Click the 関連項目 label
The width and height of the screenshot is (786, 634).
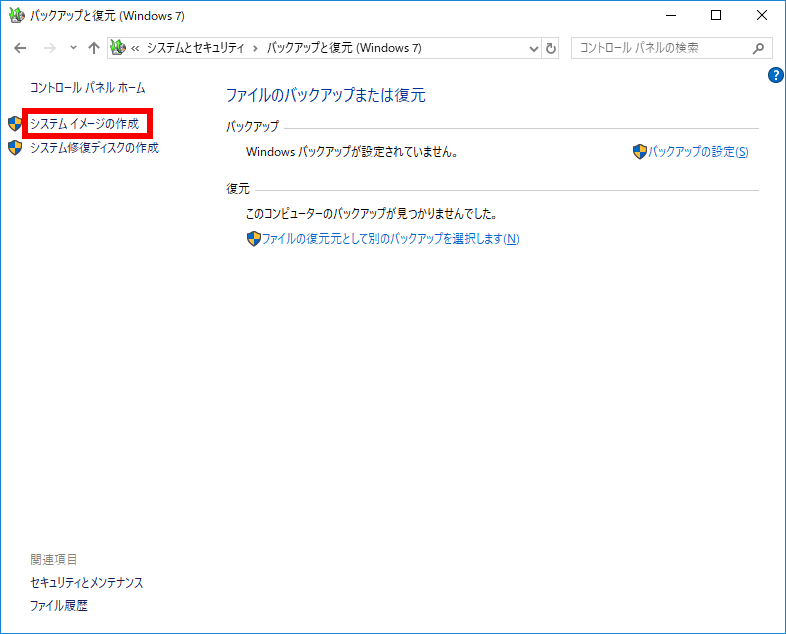click(54, 559)
